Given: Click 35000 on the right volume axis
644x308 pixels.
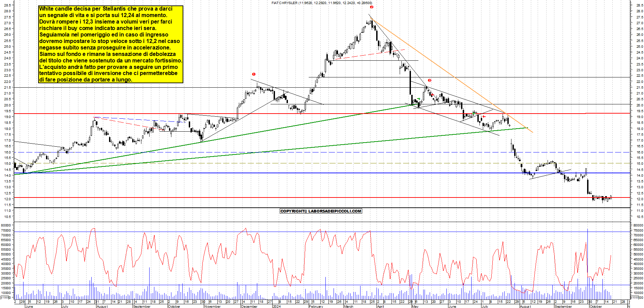Looking at the screenshot, I should pyautogui.click(x=638, y=269).
